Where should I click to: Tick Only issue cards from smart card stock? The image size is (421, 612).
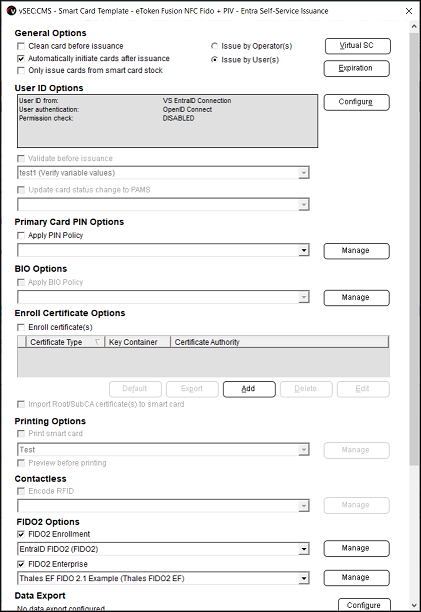pos(21,70)
